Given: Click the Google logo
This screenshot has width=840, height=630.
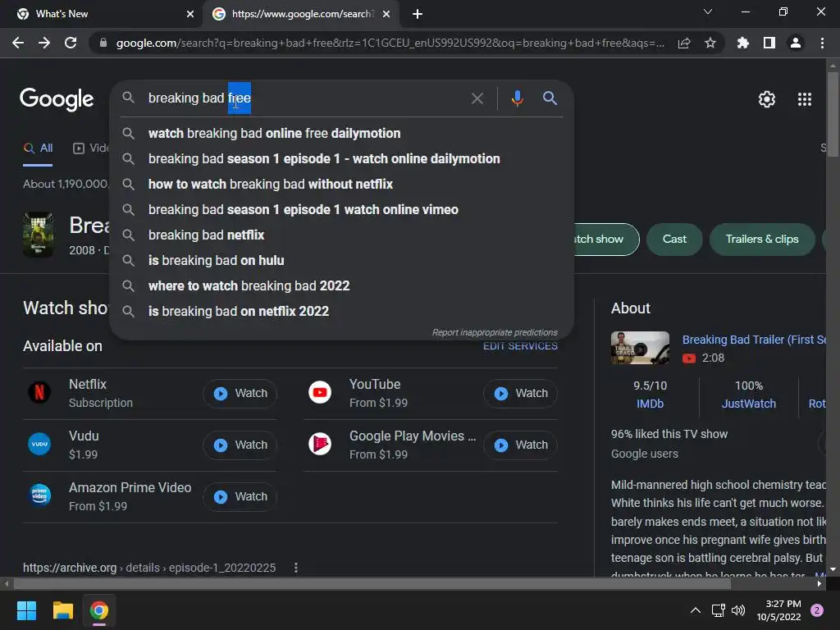Looking at the screenshot, I should tap(57, 99).
